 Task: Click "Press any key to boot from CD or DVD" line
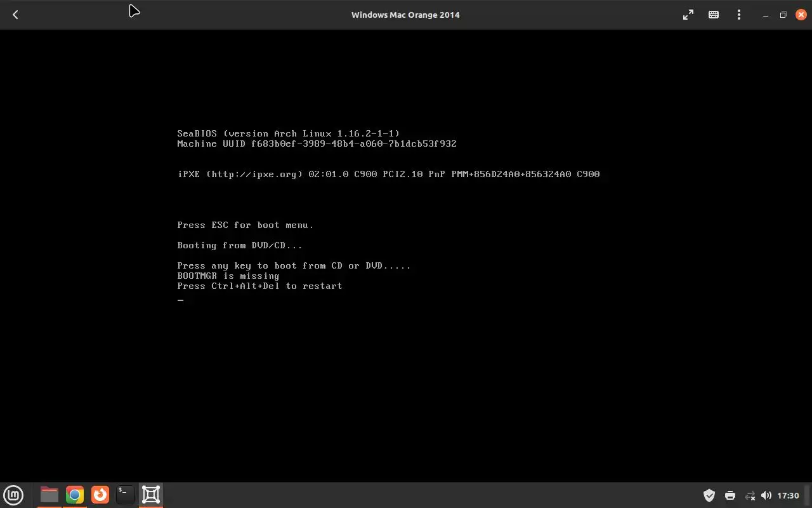click(294, 265)
